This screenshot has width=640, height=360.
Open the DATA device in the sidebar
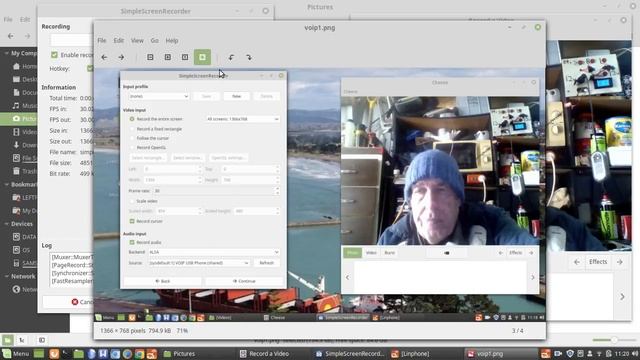[24, 237]
